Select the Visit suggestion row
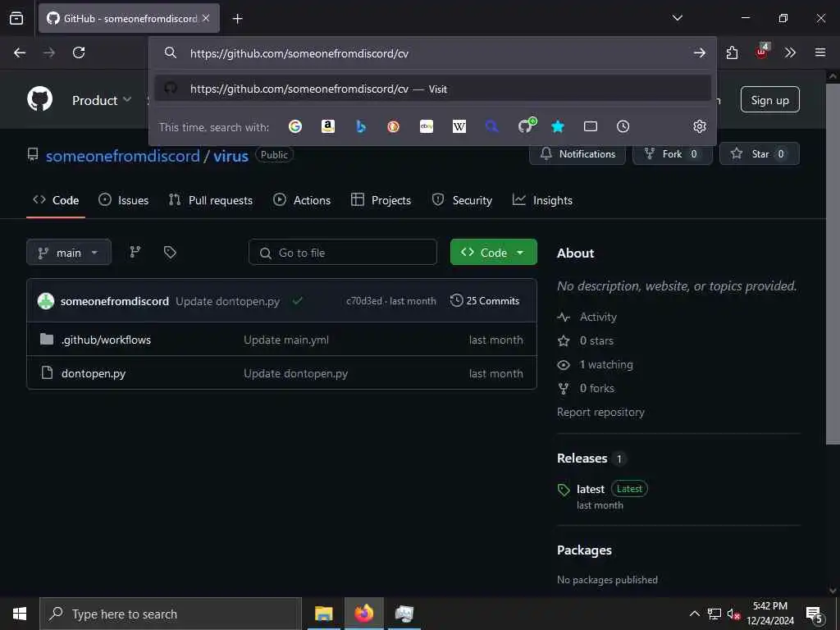The image size is (840, 630). click(x=432, y=89)
